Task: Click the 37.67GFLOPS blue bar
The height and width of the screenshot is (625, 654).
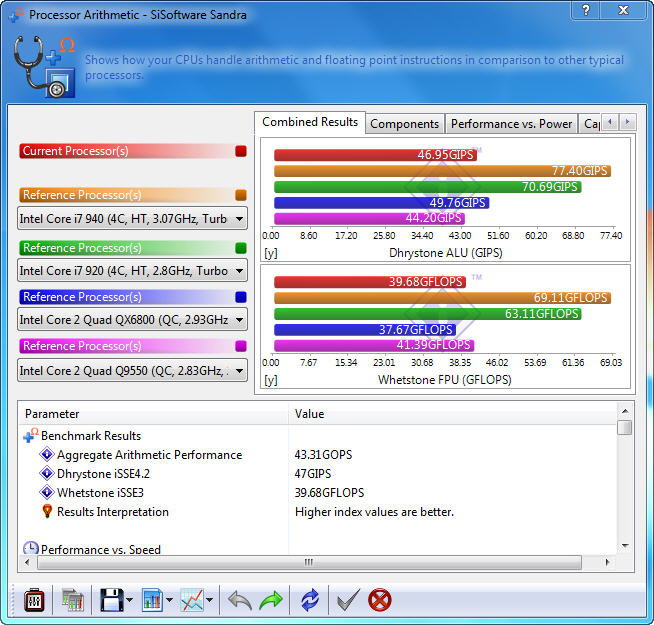Action: tap(365, 330)
